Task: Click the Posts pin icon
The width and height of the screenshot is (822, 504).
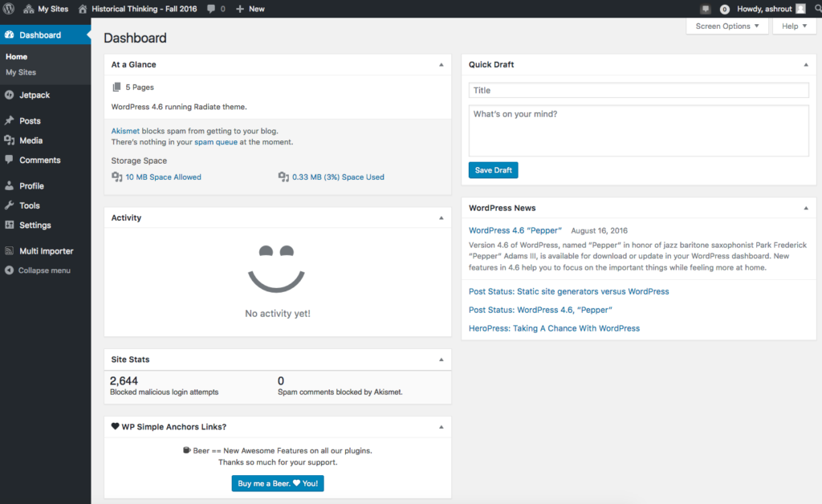Action: click(x=10, y=120)
